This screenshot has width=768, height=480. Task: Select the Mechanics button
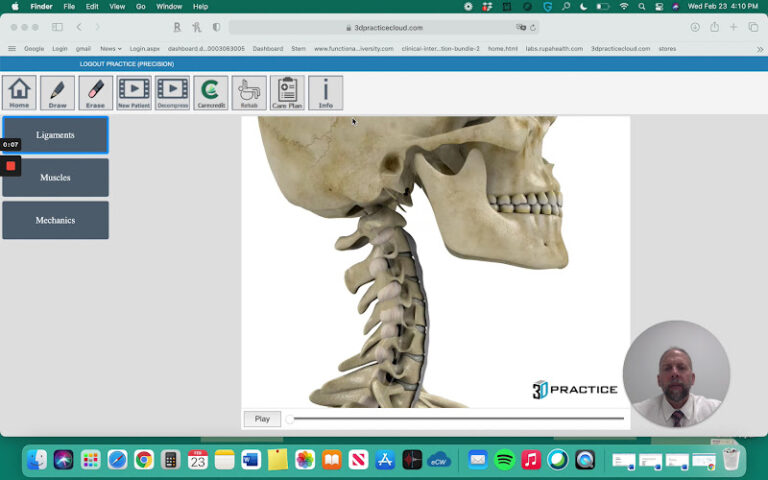55,220
